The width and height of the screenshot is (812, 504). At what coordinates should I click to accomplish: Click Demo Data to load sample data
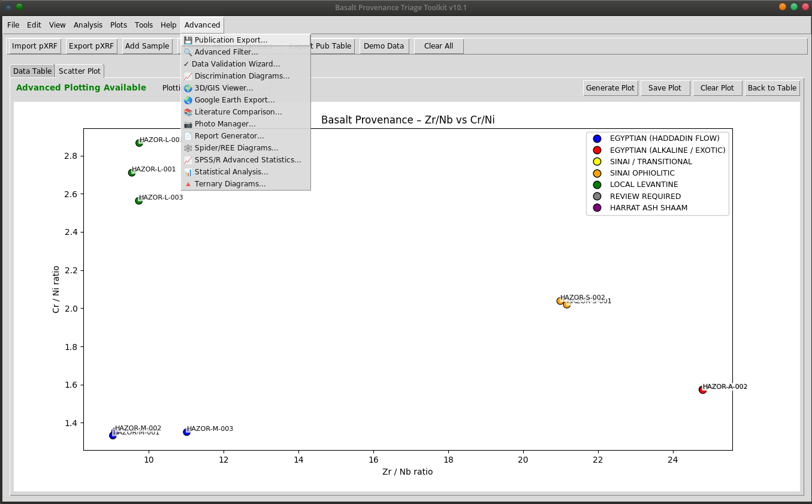pyautogui.click(x=384, y=46)
